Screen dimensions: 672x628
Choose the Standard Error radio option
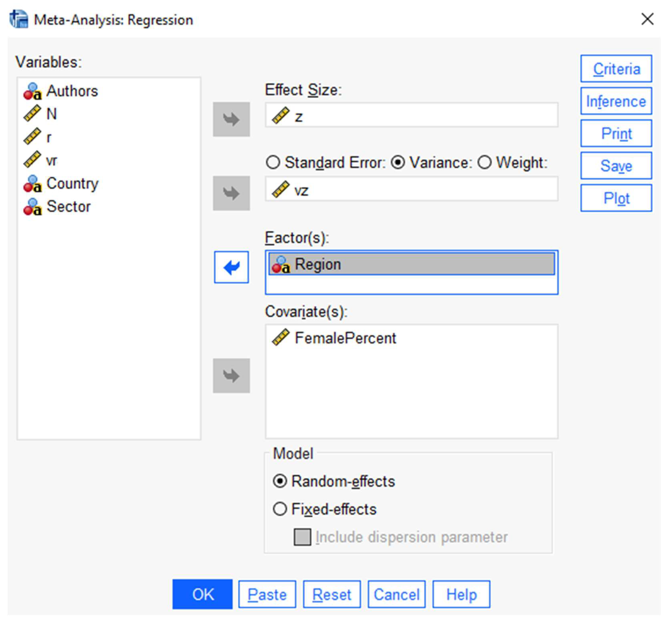(273, 162)
